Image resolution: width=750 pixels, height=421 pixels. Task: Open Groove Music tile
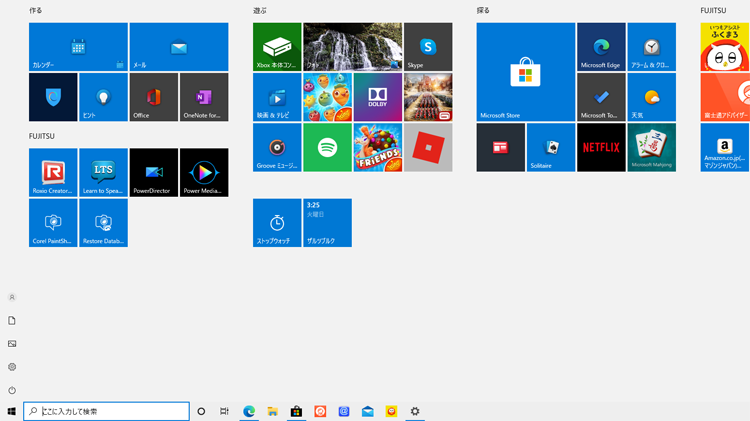(x=277, y=147)
